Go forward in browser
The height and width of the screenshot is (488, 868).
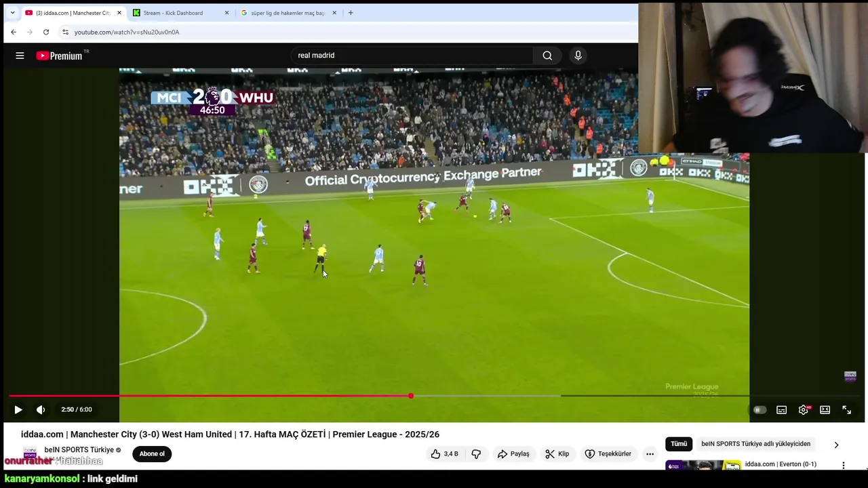30,32
